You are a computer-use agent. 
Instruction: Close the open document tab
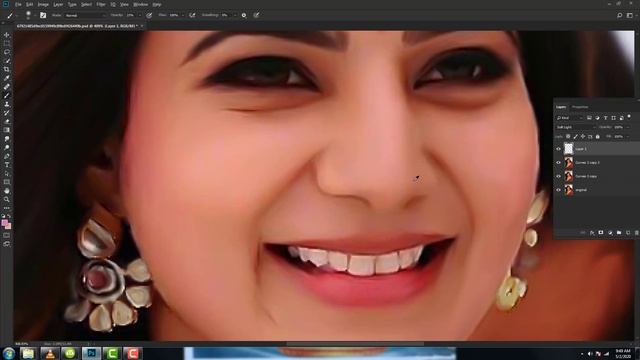tap(142, 26)
